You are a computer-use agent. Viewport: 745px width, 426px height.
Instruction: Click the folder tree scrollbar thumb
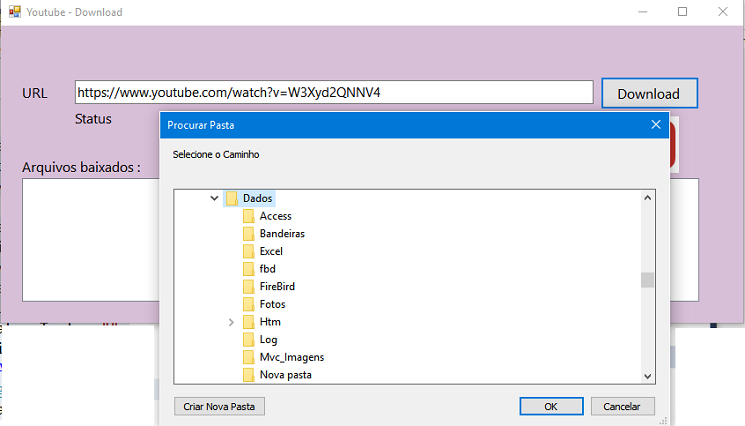click(647, 280)
